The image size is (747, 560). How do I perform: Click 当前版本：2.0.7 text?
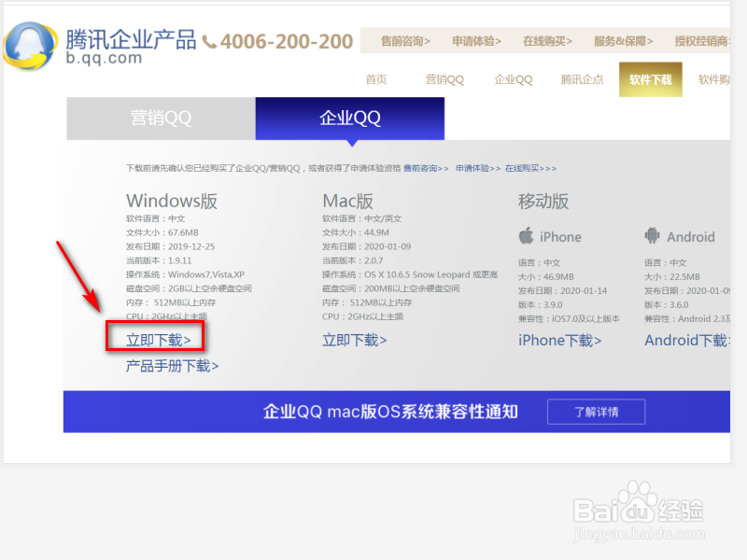353,260
